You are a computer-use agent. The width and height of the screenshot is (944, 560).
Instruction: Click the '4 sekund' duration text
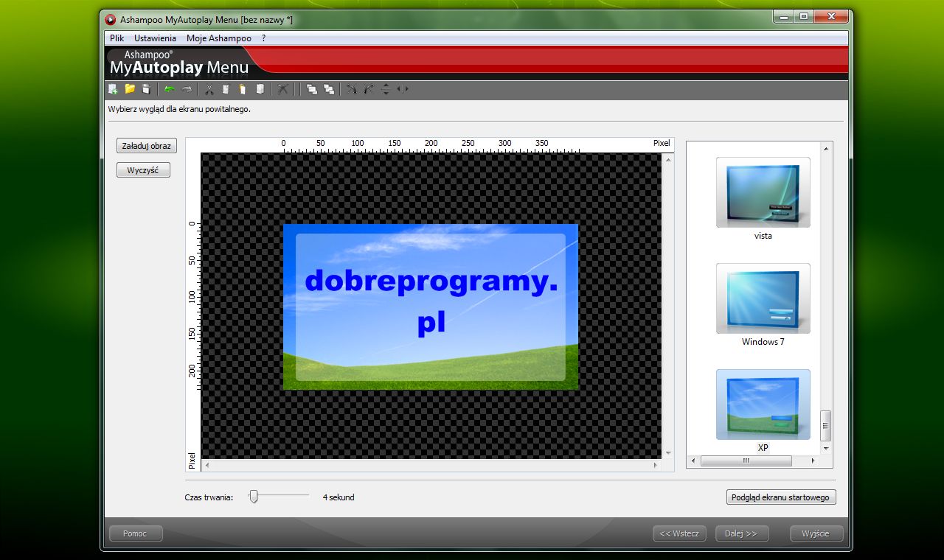click(339, 497)
